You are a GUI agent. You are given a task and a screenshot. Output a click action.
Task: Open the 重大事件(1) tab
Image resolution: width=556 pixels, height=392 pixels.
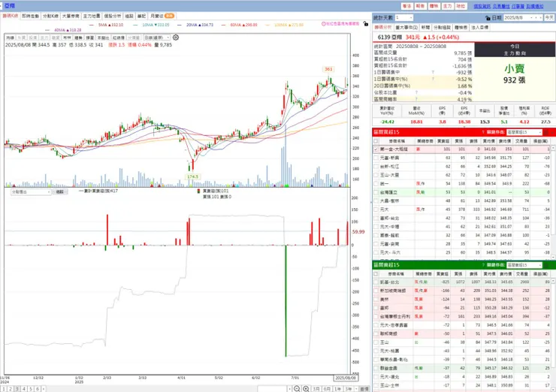tap(406, 27)
